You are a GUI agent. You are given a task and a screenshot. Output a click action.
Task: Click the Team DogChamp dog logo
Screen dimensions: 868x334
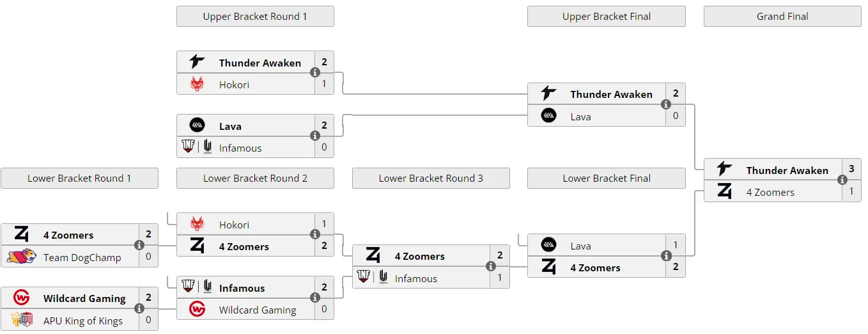point(21,257)
